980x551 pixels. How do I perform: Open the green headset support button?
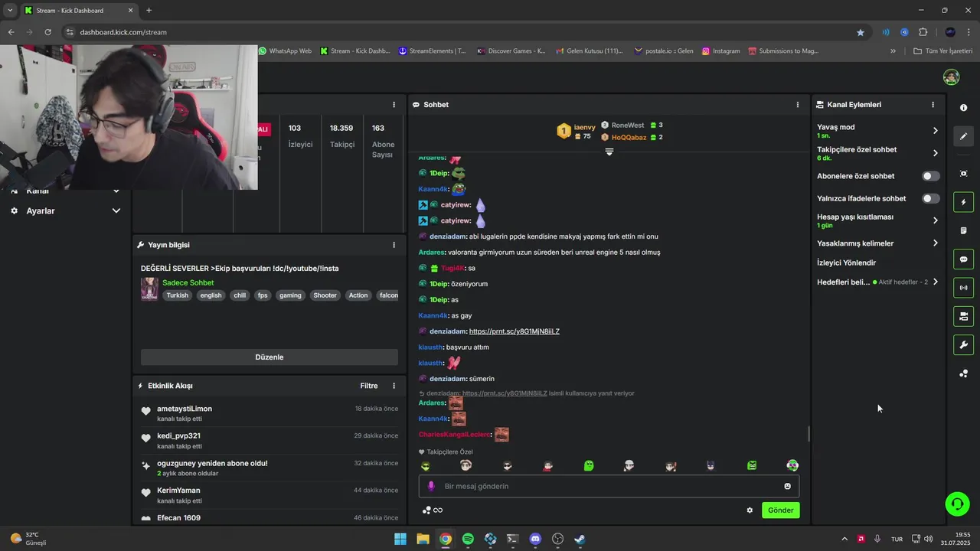point(957,504)
